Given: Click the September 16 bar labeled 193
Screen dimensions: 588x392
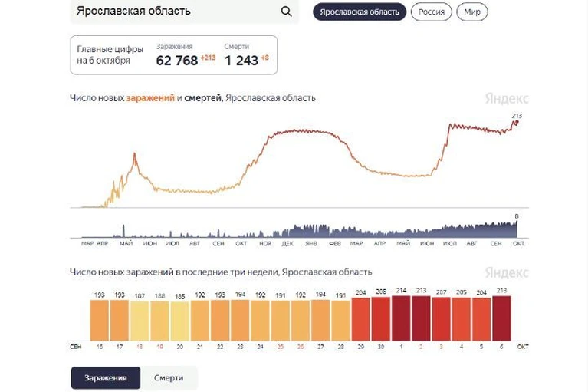Looking at the screenshot, I should (x=100, y=320).
